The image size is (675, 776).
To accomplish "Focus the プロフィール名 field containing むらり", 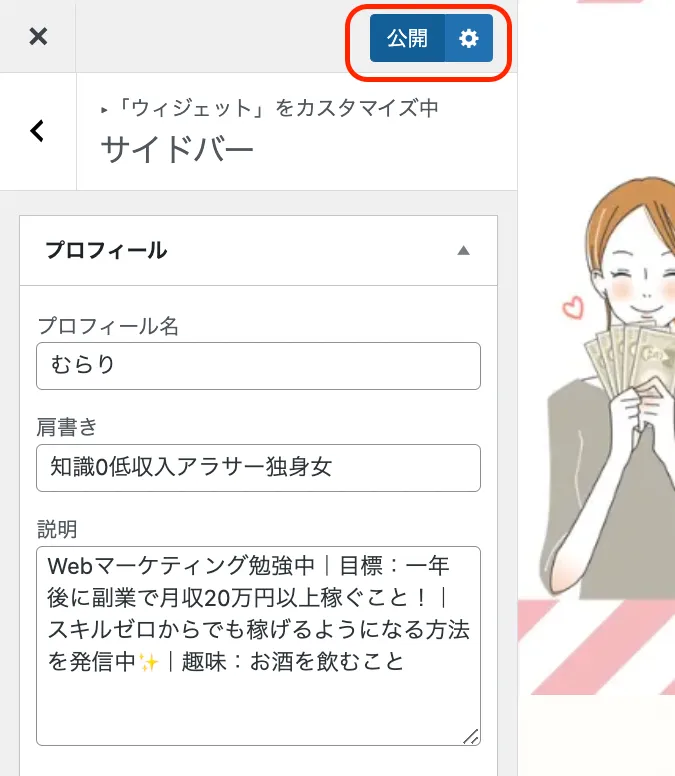I will (x=258, y=366).
